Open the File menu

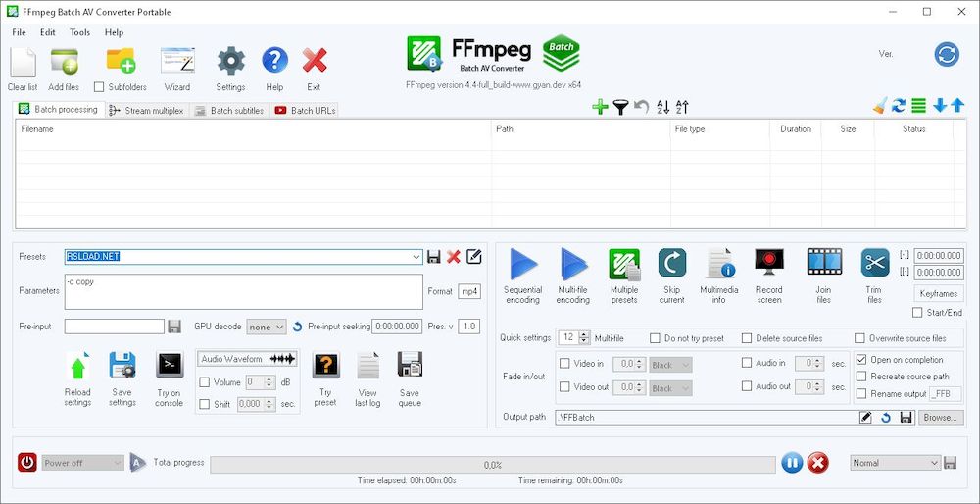(x=19, y=32)
